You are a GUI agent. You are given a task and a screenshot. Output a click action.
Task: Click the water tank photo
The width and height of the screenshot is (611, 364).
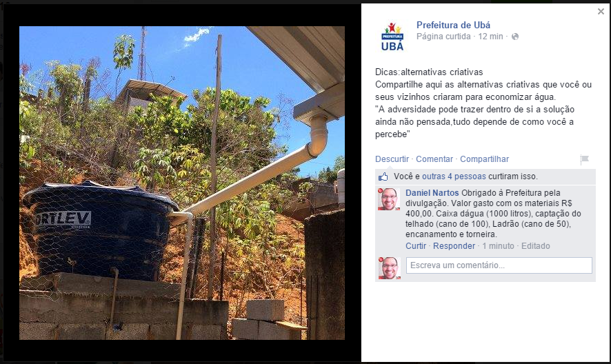tap(182, 183)
